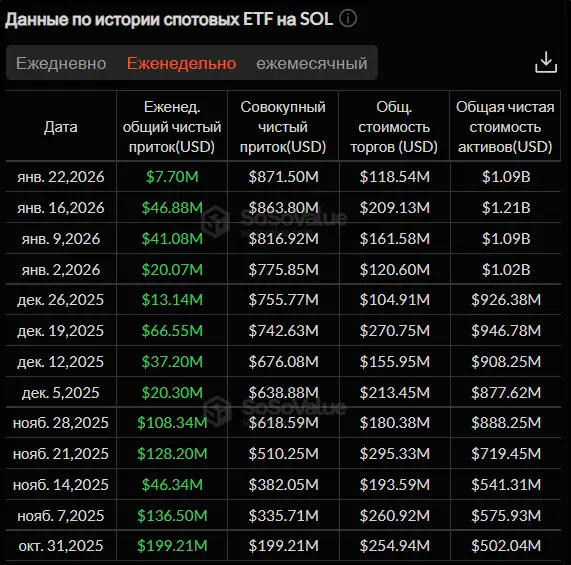Select the нояб. 21,2025 date cell

point(61,454)
